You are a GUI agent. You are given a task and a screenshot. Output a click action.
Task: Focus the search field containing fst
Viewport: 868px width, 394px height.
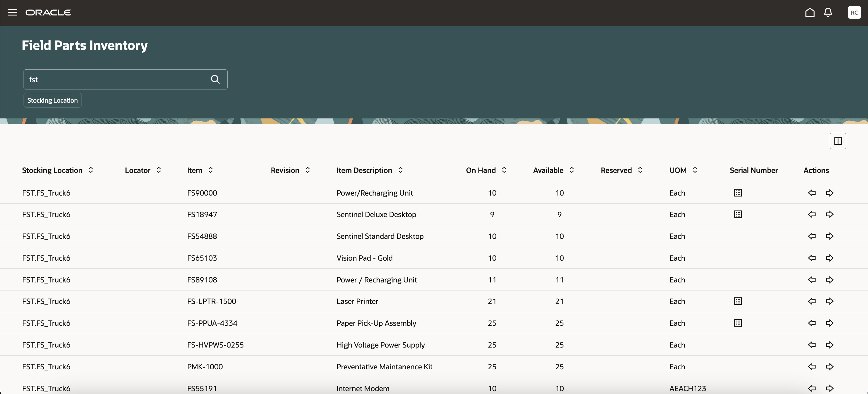pyautogui.click(x=115, y=79)
